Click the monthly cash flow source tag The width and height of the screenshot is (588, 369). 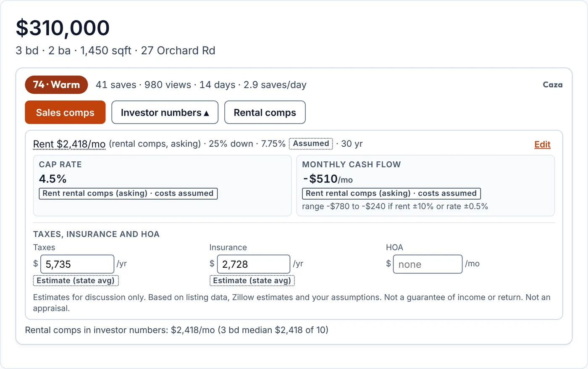(391, 193)
